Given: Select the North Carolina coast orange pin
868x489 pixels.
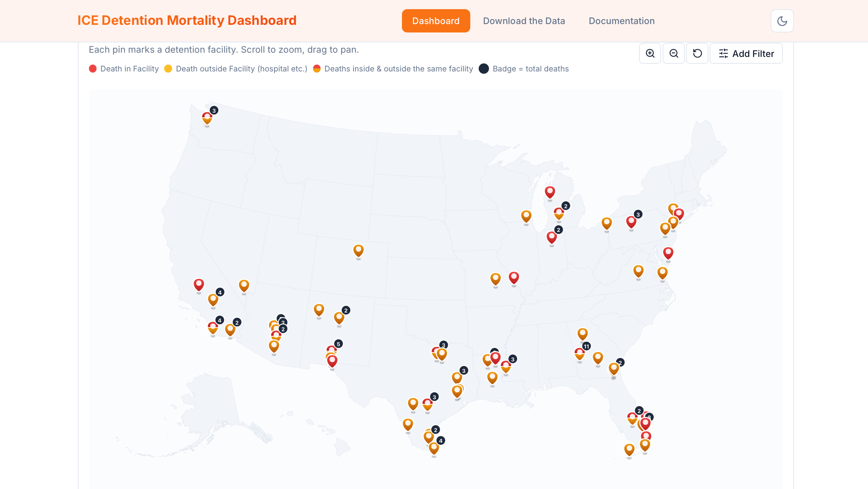Looking at the screenshot, I should click(662, 273).
